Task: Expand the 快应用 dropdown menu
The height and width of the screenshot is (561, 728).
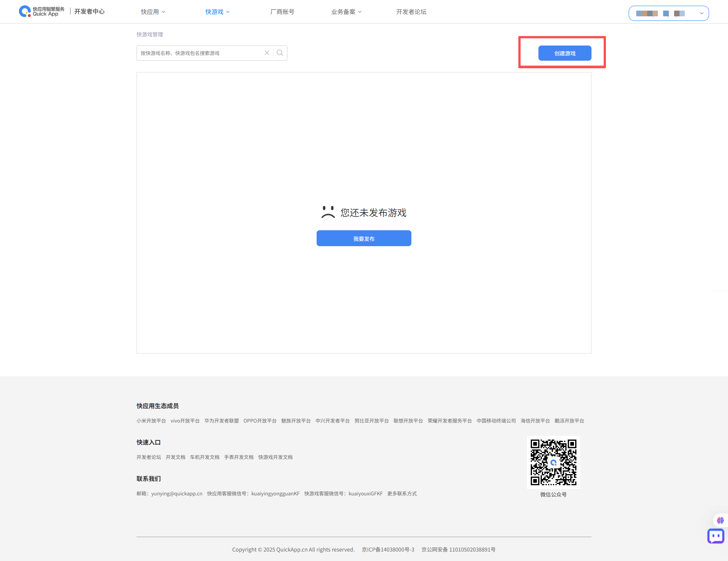Action: (x=153, y=12)
